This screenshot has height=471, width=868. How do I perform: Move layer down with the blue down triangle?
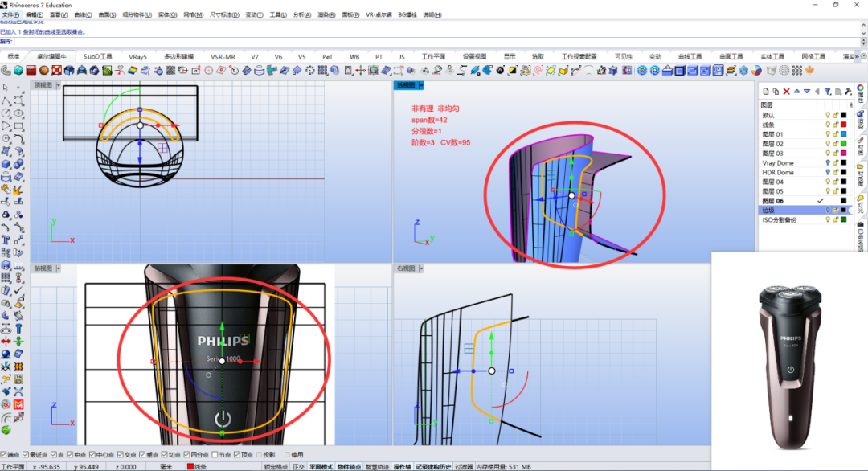pos(807,92)
